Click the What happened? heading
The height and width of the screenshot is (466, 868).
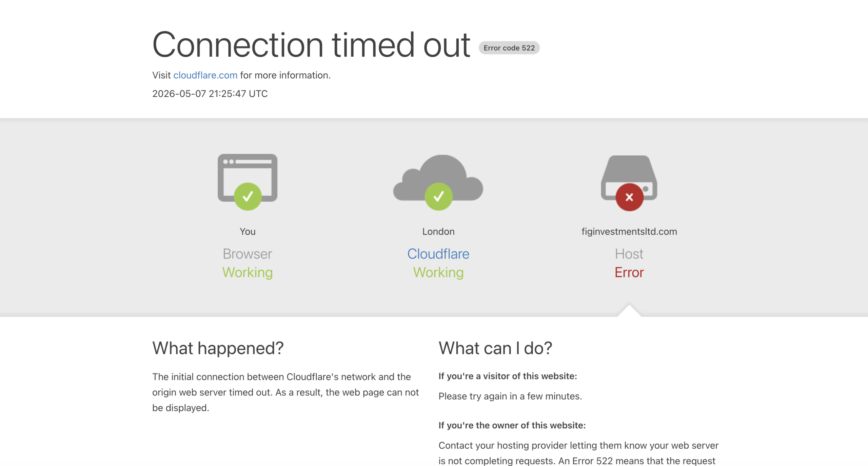point(218,348)
